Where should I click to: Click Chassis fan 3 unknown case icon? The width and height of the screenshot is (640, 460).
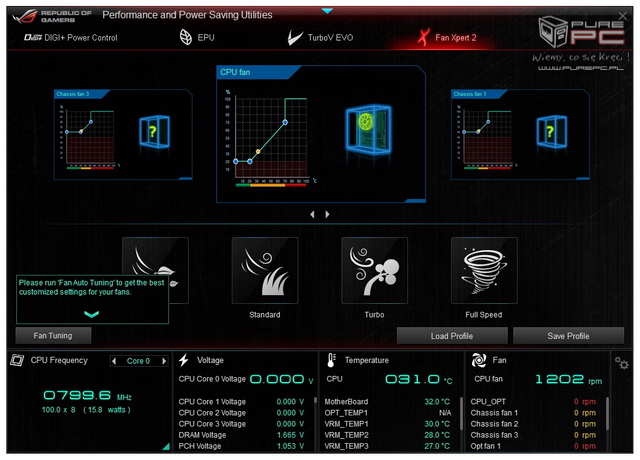coord(154,131)
